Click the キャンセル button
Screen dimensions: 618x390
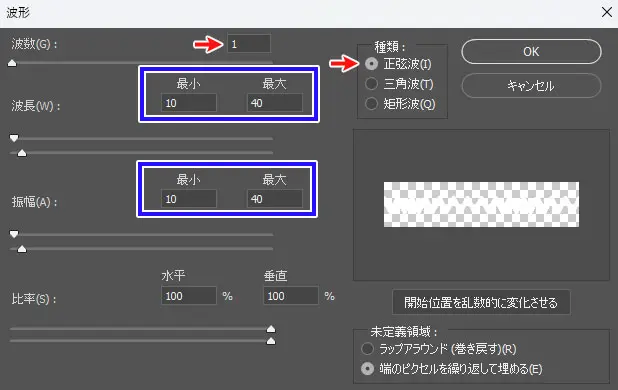[x=531, y=85]
